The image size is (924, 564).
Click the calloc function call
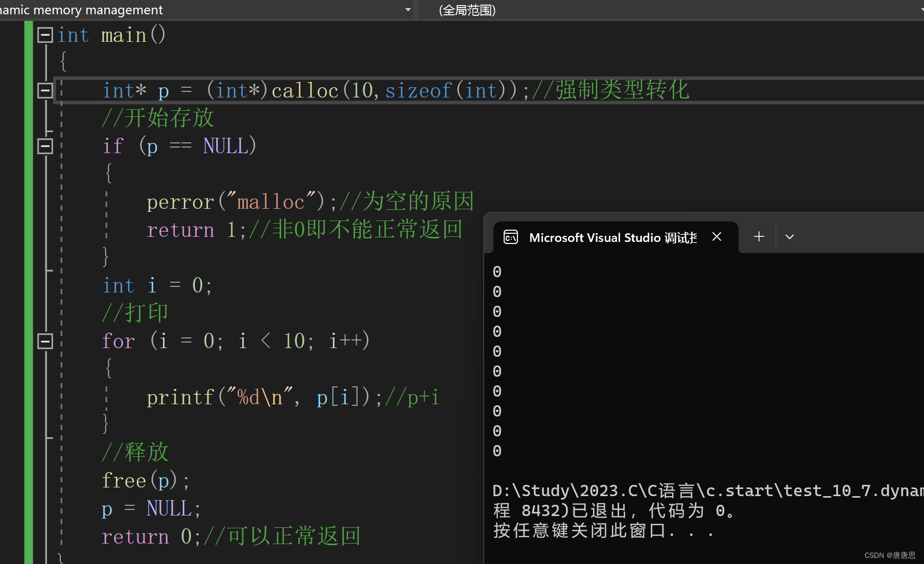[305, 91]
